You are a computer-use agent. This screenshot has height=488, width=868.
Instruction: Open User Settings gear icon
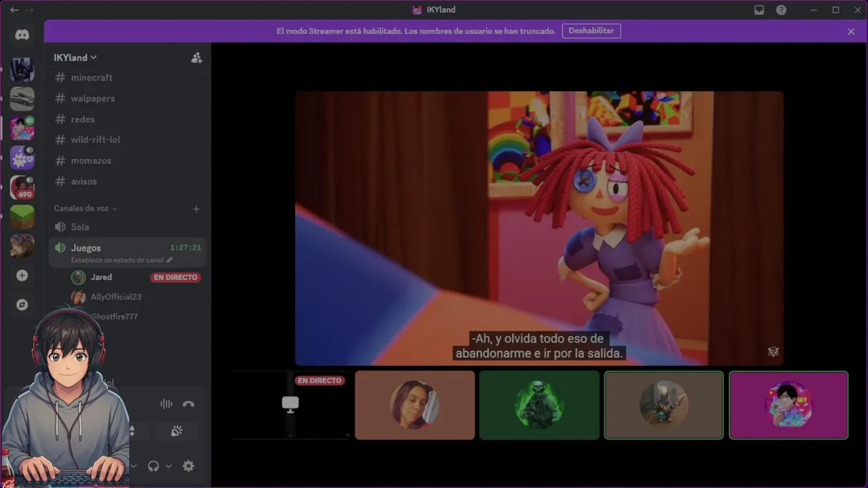[x=189, y=466]
